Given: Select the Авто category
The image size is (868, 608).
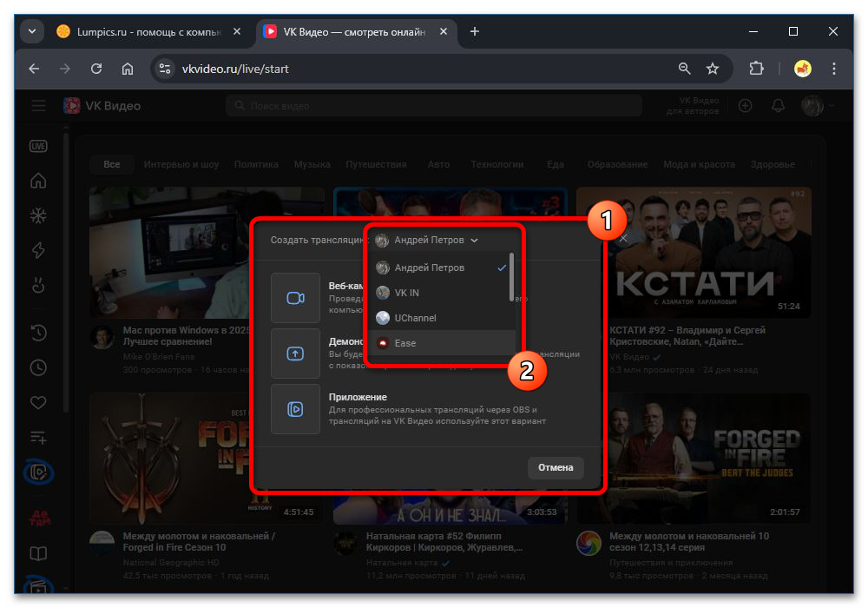Looking at the screenshot, I should (438, 164).
